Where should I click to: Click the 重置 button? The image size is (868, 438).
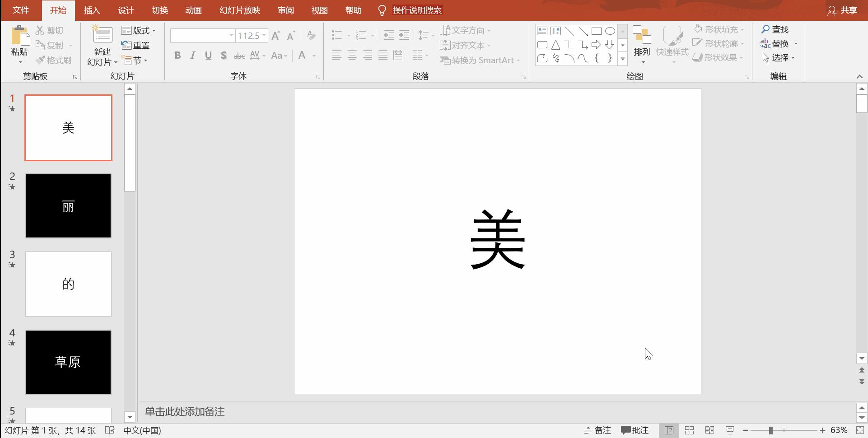click(137, 45)
